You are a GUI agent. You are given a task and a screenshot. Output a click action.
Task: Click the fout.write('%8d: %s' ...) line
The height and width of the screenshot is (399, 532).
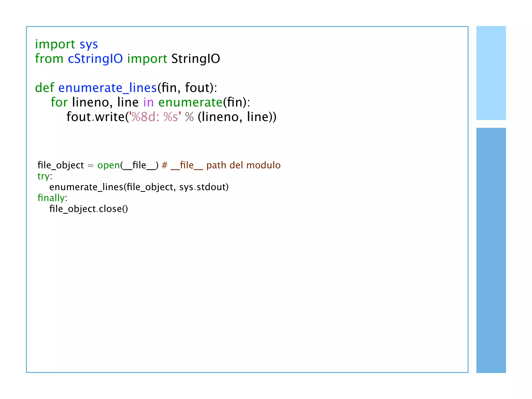point(171,117)
